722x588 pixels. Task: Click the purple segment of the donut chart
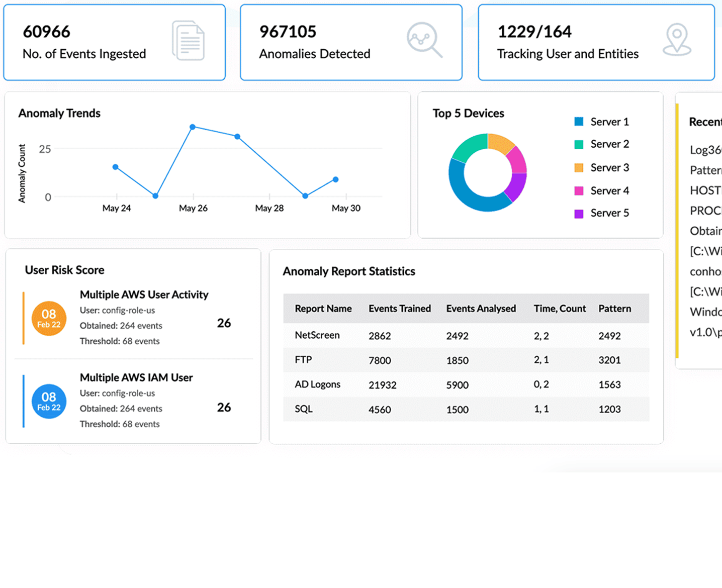(516, 186)
